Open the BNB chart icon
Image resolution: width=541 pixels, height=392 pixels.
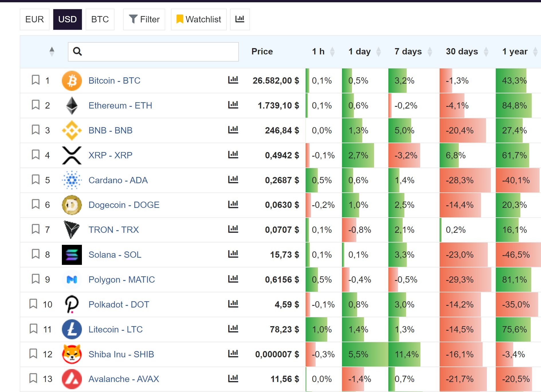[233, 130]
